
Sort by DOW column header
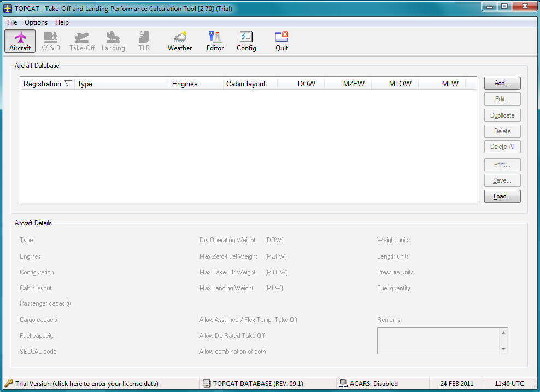(x=301, y=84)
